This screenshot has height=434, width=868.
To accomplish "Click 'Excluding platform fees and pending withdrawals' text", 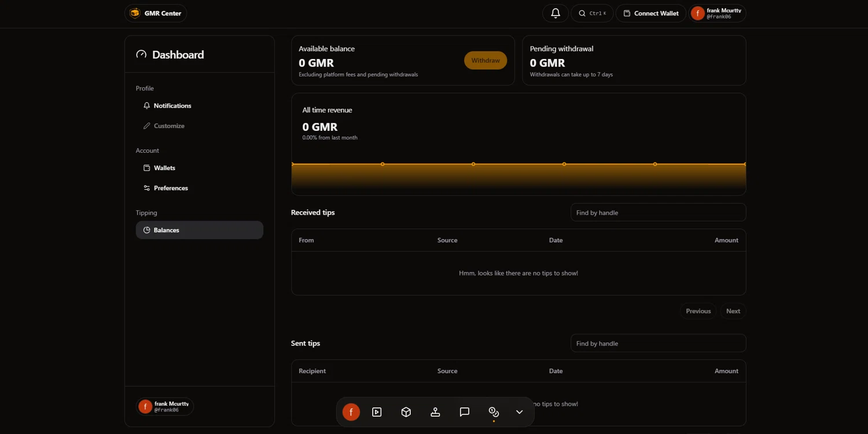I will [x=358, y=75].
